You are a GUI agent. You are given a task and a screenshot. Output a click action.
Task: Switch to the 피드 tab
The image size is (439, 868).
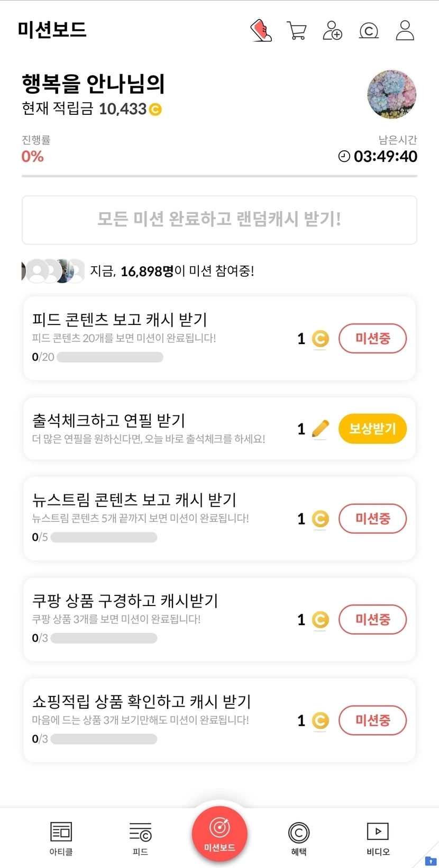(140, 838)
